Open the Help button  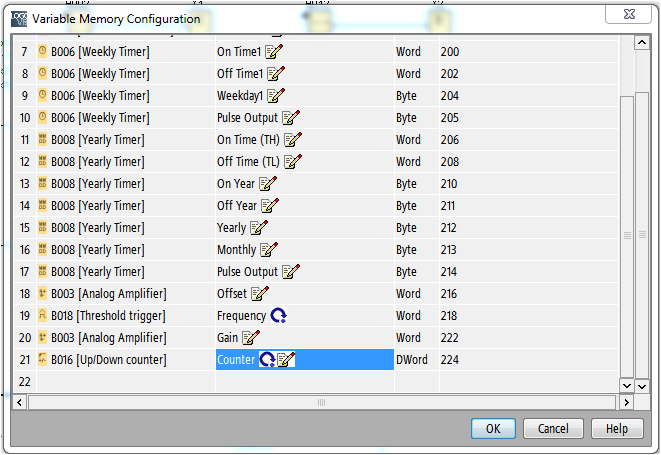[x=617, y=428]
